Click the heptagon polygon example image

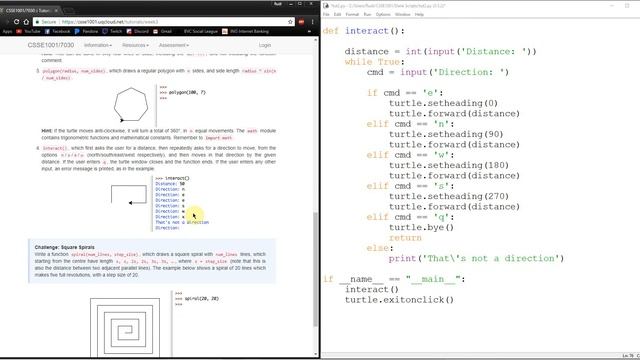point(131,105)
